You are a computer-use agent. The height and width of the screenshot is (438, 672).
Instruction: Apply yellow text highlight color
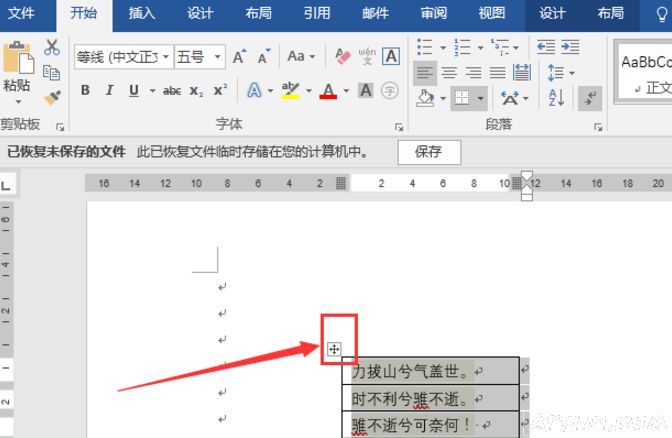click(x=291, y=90)
